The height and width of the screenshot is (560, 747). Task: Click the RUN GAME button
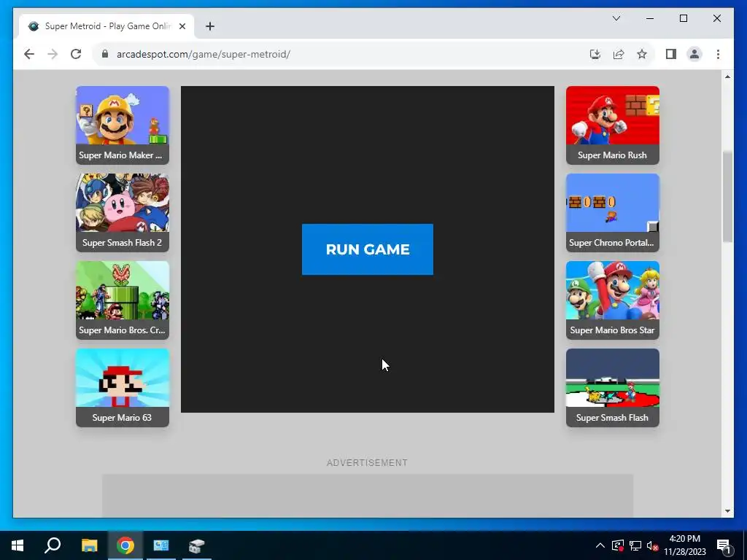tap(368, 249)
